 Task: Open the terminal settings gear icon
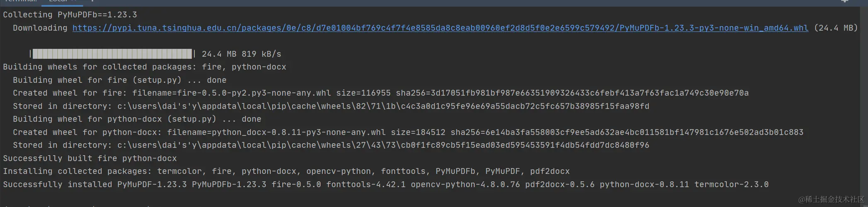(845, 1)
